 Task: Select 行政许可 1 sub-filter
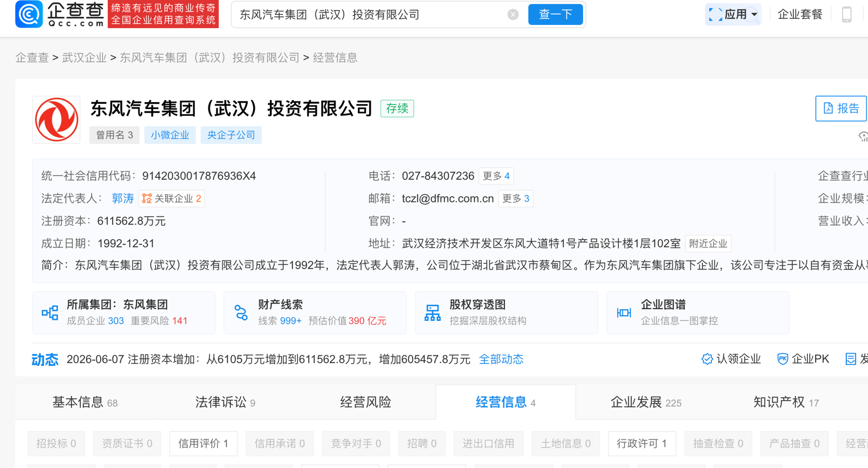pos(642,444)
